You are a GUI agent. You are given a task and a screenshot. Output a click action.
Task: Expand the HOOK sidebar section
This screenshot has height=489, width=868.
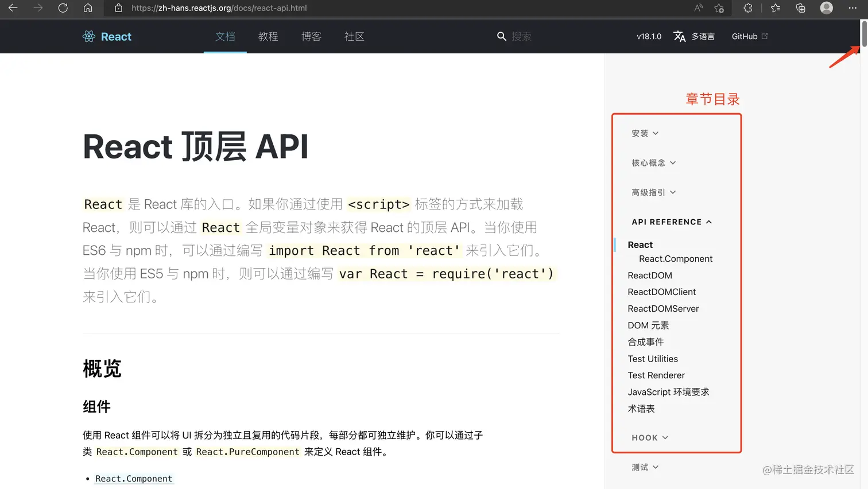tap(650, 437)
